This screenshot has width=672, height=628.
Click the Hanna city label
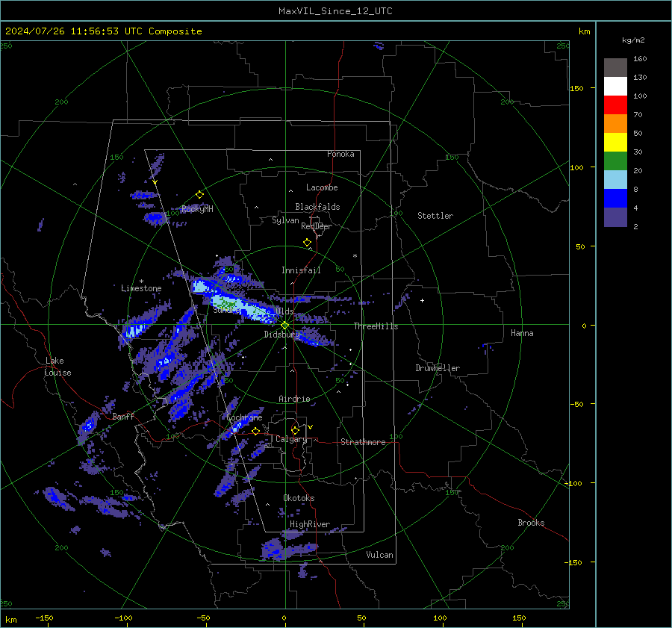point(522,333)
